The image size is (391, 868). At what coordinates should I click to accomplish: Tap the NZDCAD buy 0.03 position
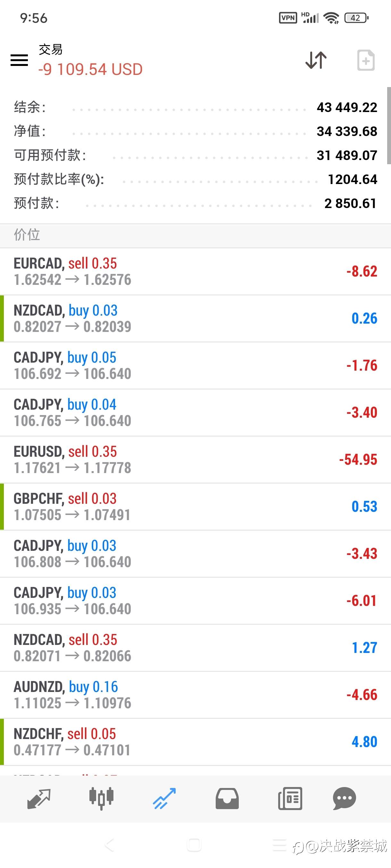195,318
